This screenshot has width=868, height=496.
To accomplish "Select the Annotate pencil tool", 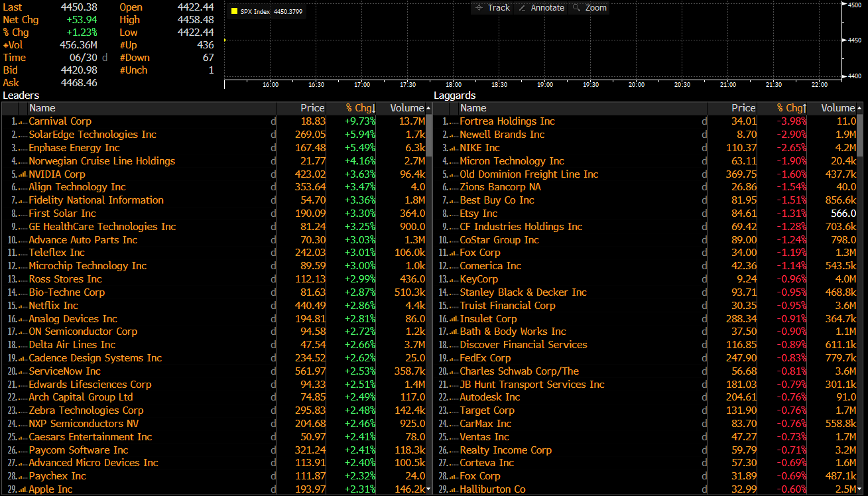I will 541,7.
